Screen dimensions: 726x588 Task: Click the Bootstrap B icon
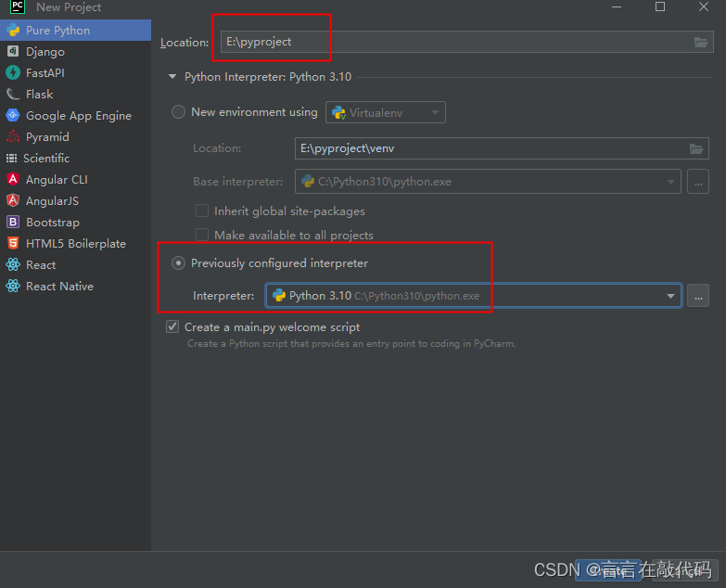pos(13,222)
